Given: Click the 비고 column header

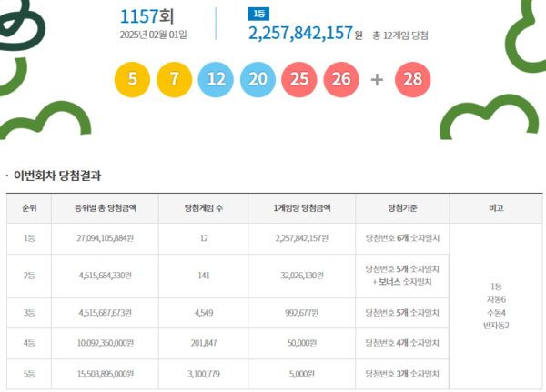Looking at the screenshot, I should coord(496,208).
